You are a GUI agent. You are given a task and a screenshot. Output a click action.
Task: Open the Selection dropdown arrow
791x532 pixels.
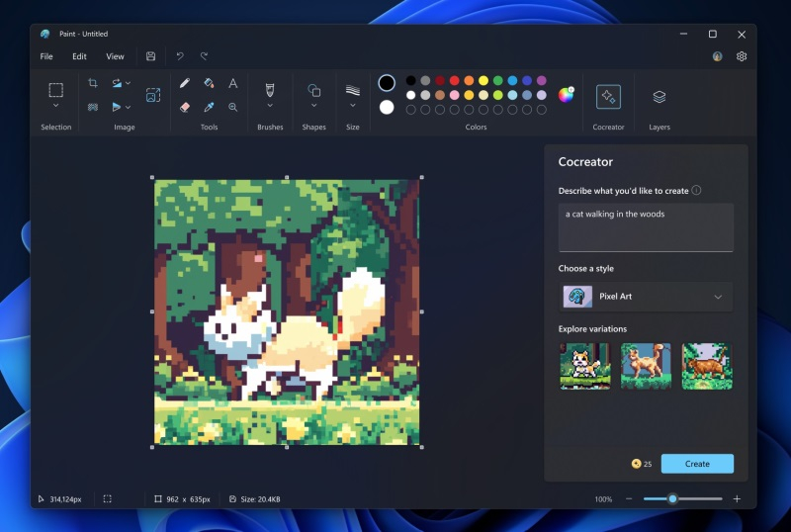[x=56, y=106]
